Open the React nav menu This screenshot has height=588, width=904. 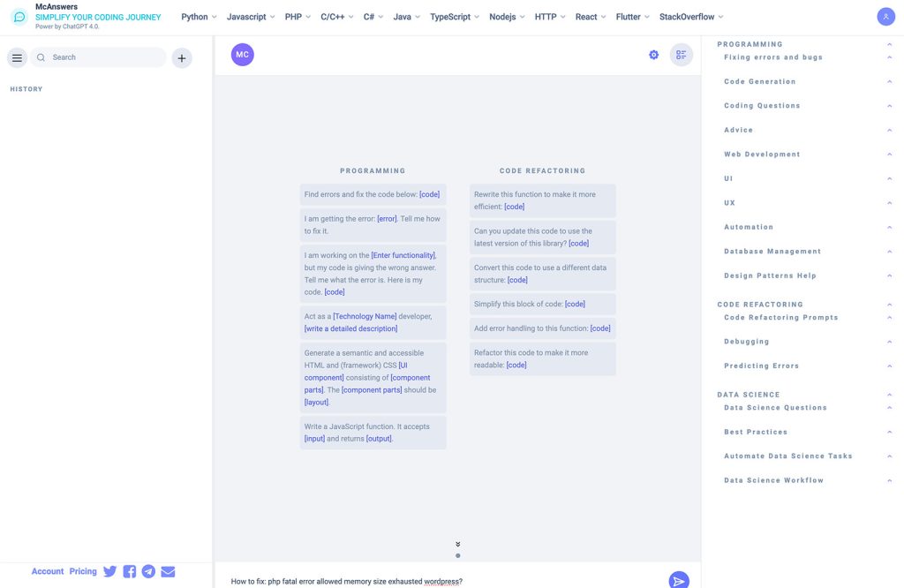point(591,17)
